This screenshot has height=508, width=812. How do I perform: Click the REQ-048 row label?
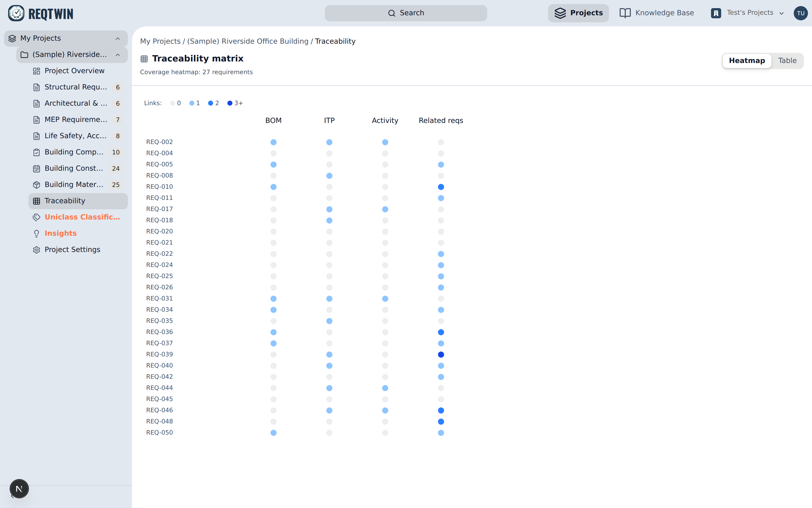tap(159, 421)
